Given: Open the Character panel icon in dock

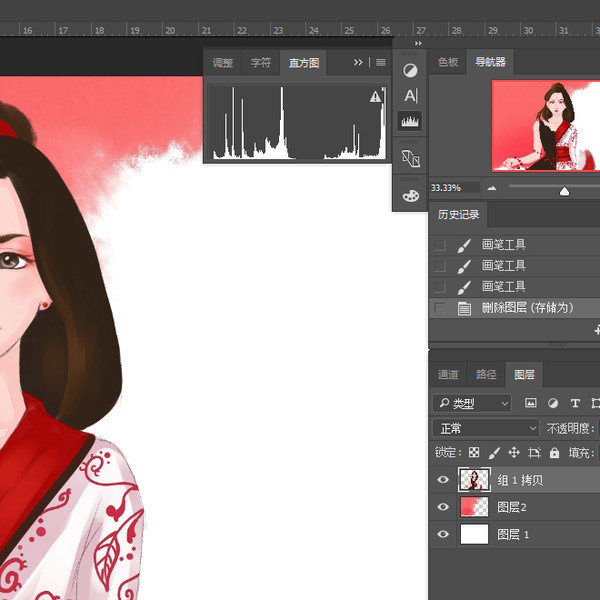Looking at the screenshot, I should 410,96.
